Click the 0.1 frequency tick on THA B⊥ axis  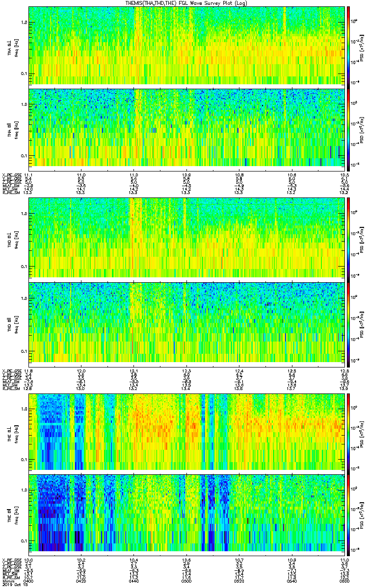pyautogui.click(x=23, y=74)
